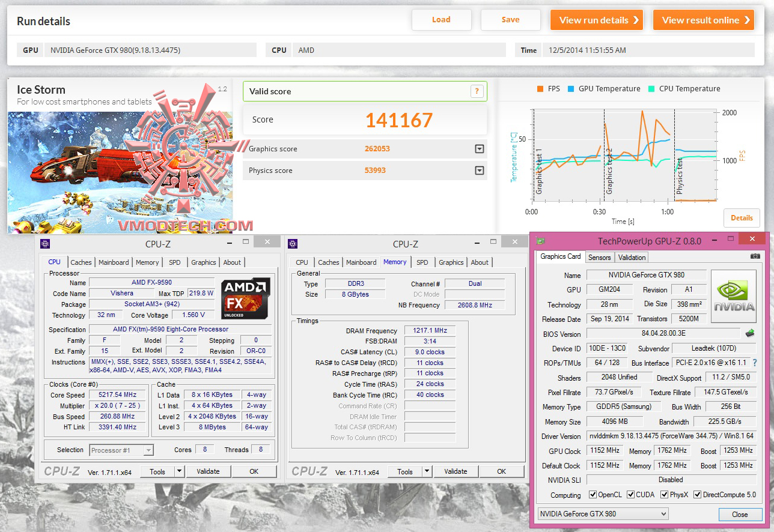Click the Driver Version field in GPU-Z
Image resolution: width=774 pixels, height=532 pixels.
coord(671,436)
